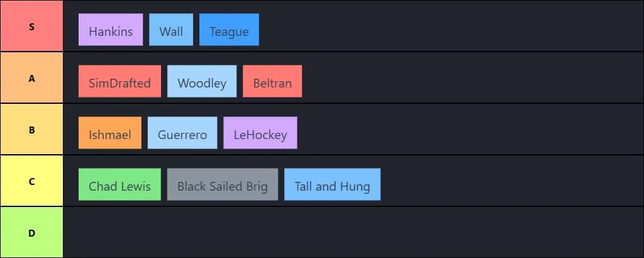The image size is (644, 258).
Task: Click the Teague tier item
Action: point(229,30)
